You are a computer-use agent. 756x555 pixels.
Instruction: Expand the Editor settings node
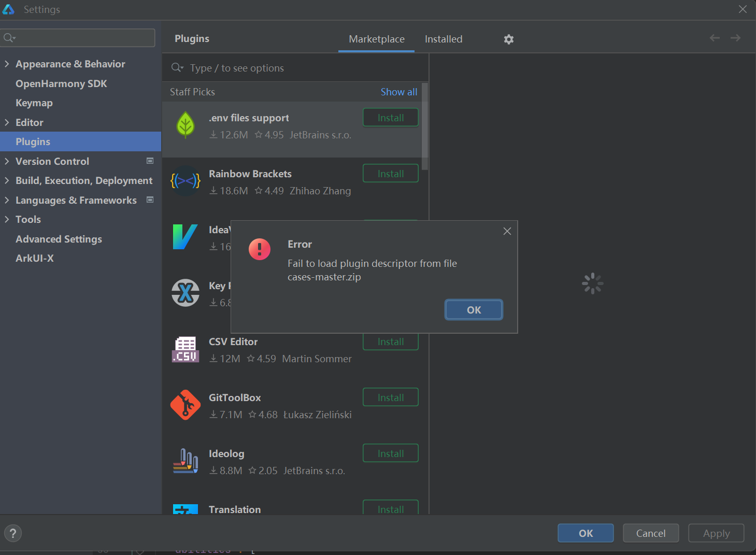[7, 122]
